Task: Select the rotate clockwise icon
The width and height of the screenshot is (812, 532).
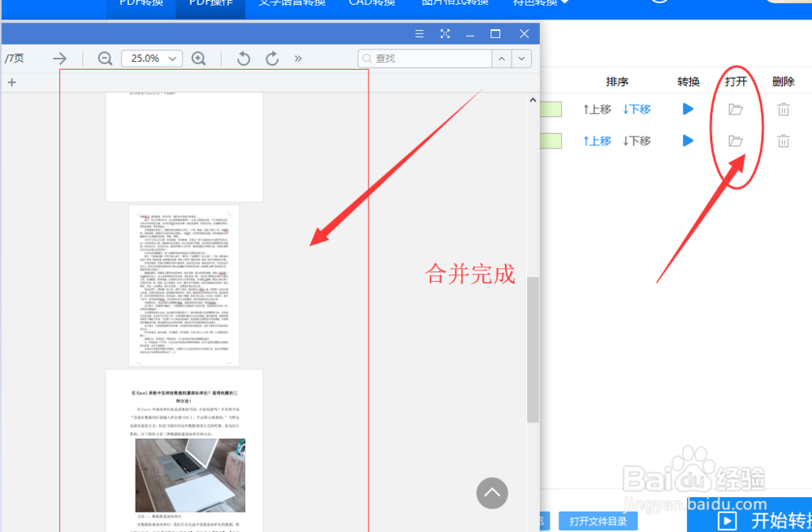Action: point(272,58)
